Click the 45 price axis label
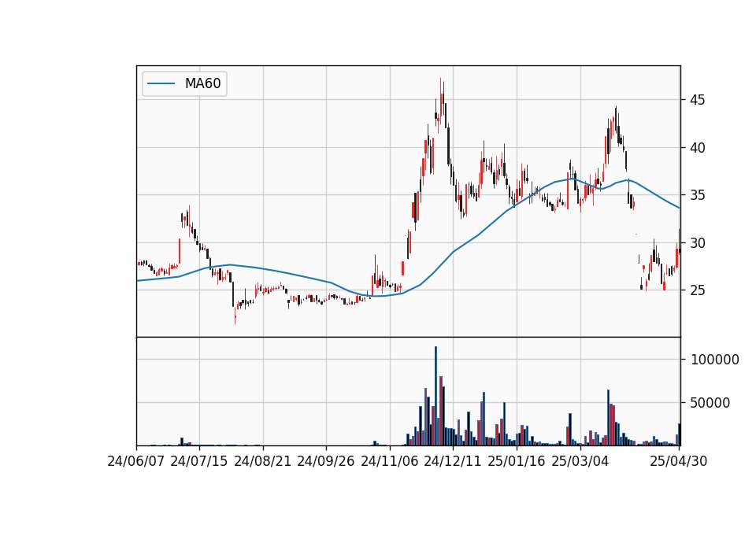Viewport: 756px width, 543px height. tap(697, 100)
